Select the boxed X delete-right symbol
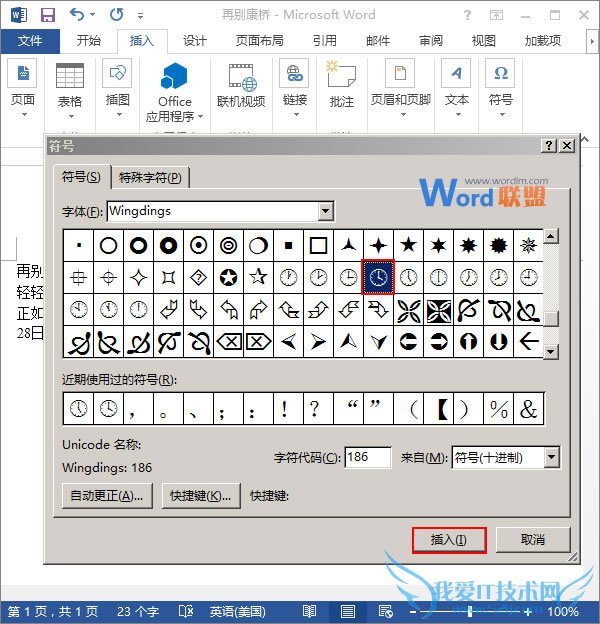The width and height of the screenshot is (600, 624). [259, 341]
